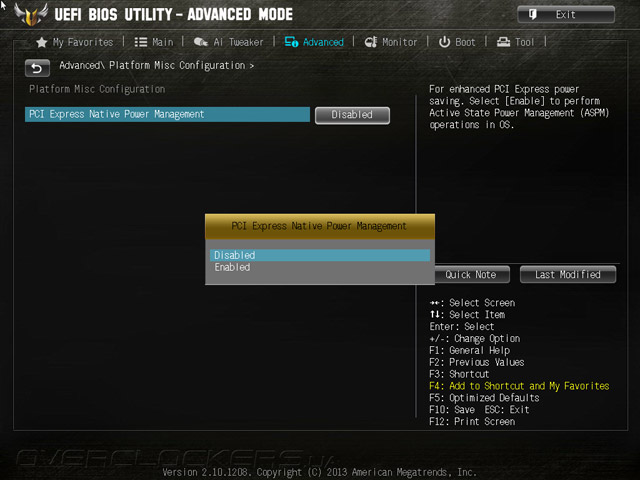
Task: Click F4: Add to Shortcut and My Favorites
Action: (519, 386)
